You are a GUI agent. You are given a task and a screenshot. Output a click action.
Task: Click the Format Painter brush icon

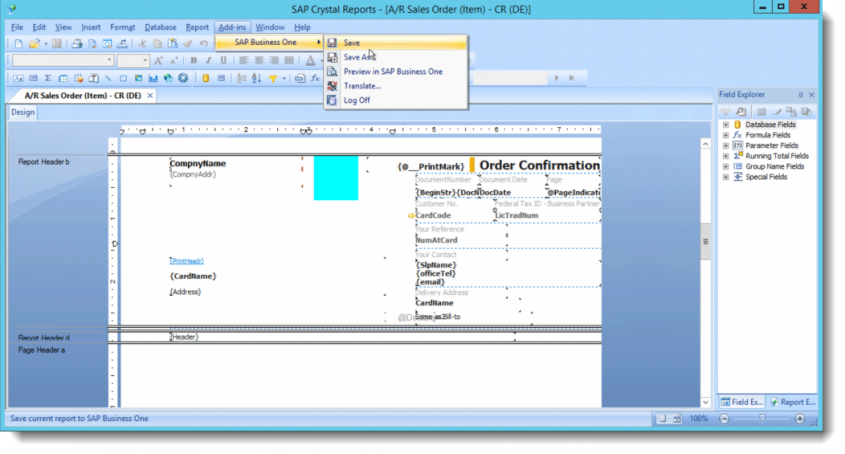point(188,44)
